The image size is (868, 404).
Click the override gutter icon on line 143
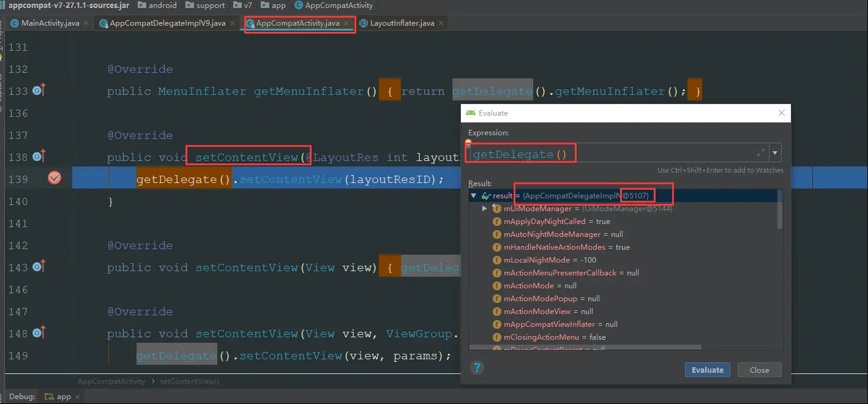click(x=39, y=267)
